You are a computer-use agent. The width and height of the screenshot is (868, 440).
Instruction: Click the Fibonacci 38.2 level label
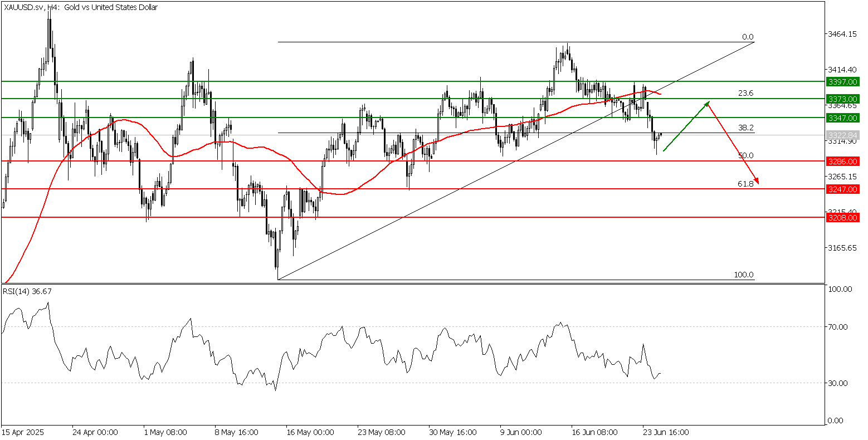click(745, 128)
